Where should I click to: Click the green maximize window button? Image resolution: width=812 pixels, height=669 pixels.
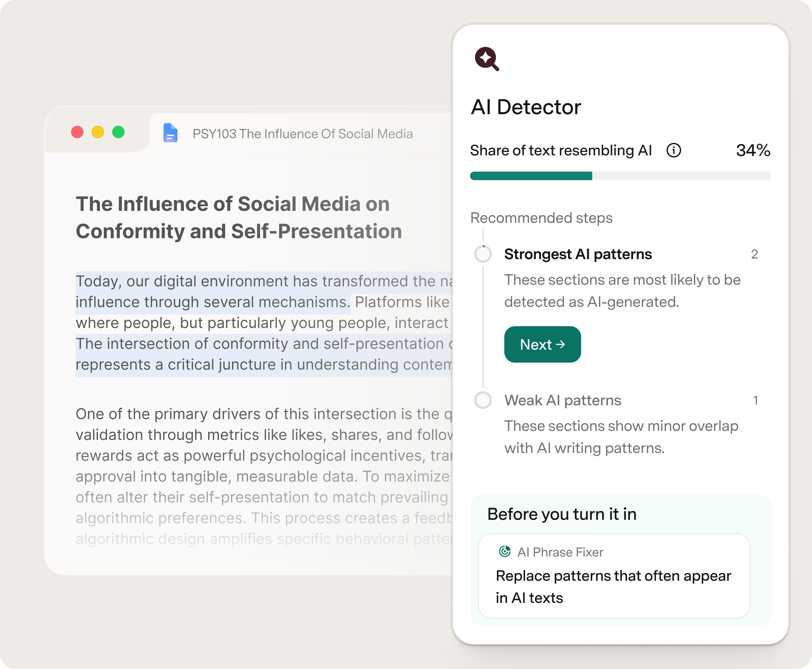pyautogui.click(x=118, y=132)
